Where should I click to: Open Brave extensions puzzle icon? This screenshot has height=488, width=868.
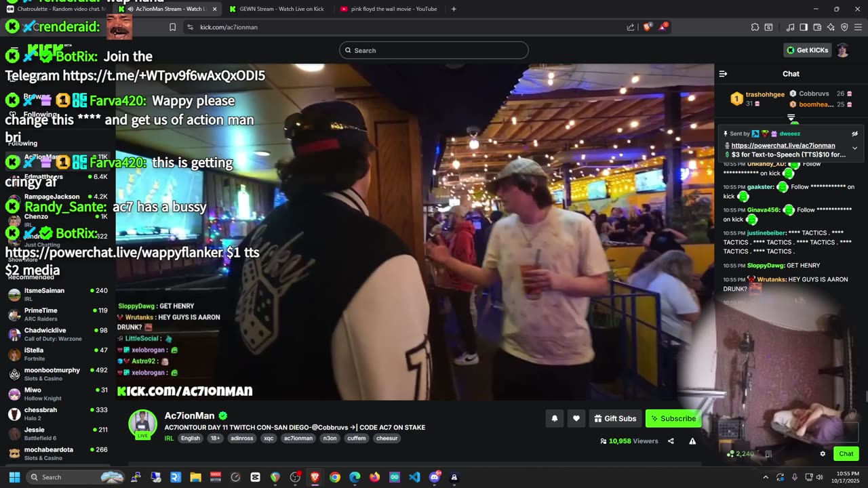755,27
